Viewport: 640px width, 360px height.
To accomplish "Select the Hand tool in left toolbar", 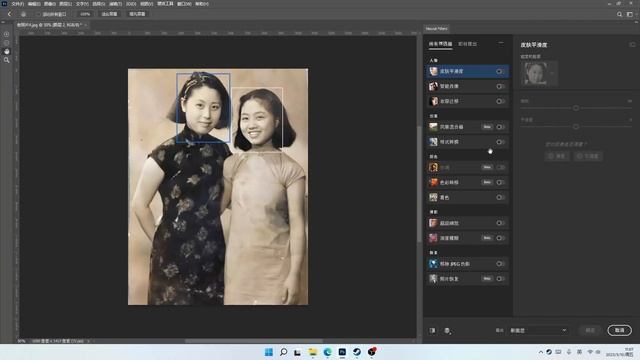I will coord(7,51).
